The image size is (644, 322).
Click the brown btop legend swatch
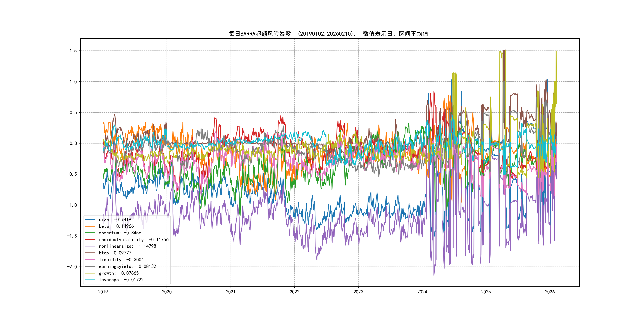click(x=90, y=253)
